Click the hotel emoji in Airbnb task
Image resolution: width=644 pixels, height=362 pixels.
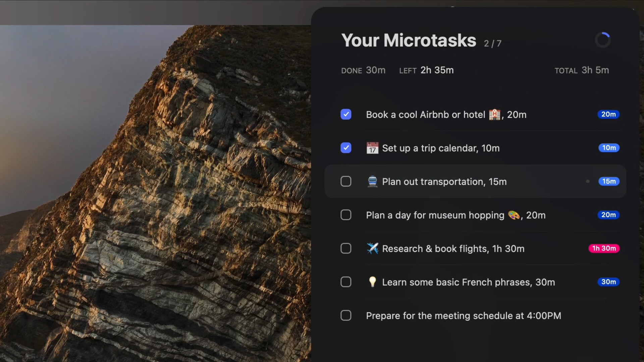point(494,115)
